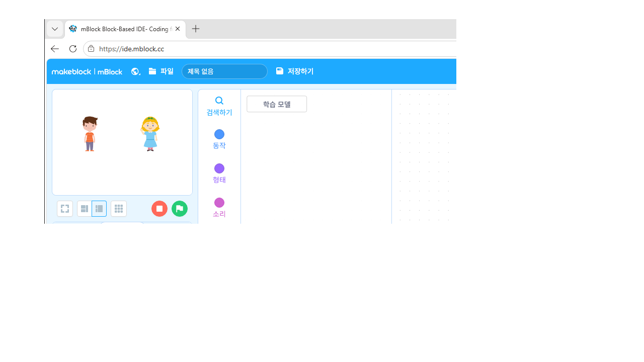644x362 pixels.
Task: Switch to large stage layout icon
Action: click(99, 209)
